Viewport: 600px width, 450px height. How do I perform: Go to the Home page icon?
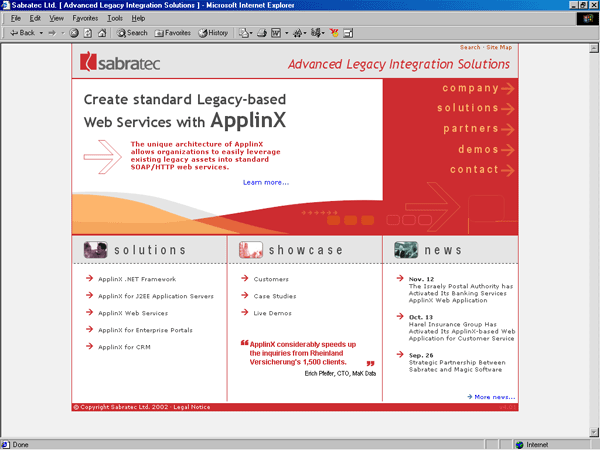[102, 33]
